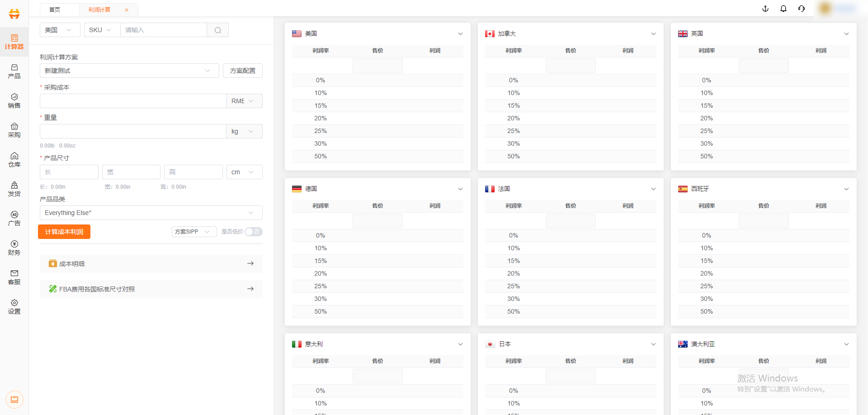This screenshot has width=868, height=415.
Task: Open the 广告 advertising sidebar icon
Action: click(x=14, y=218)
